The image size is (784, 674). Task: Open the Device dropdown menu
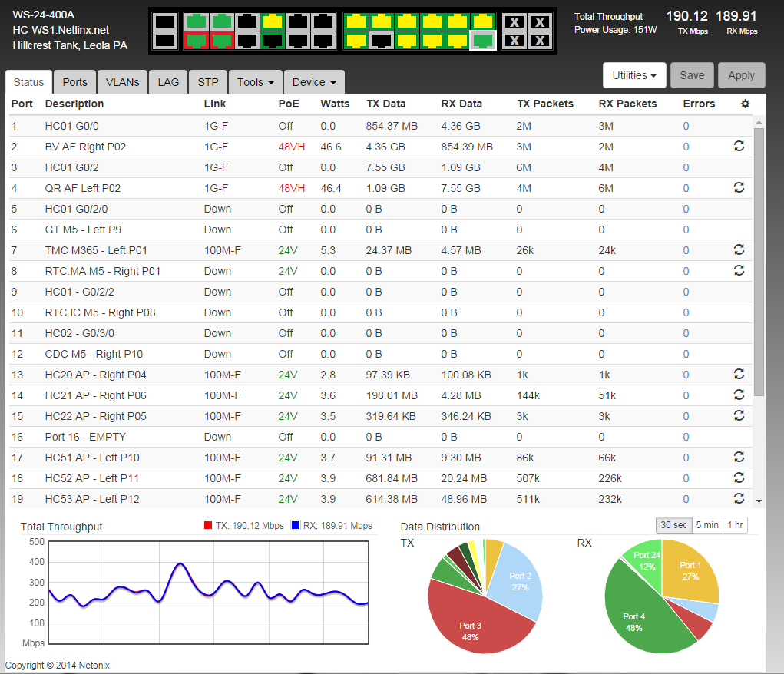(314, 82)
